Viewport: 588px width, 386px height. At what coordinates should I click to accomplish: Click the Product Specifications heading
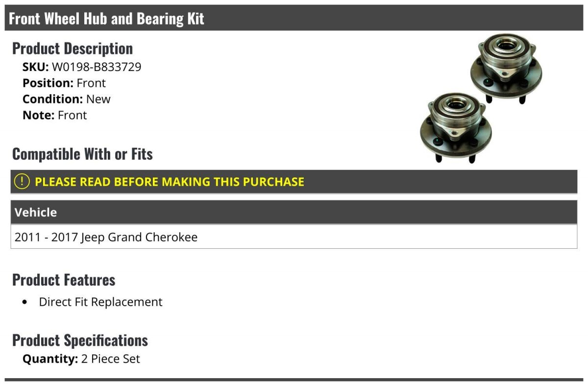pyautogui.click(x=80, y=340)
